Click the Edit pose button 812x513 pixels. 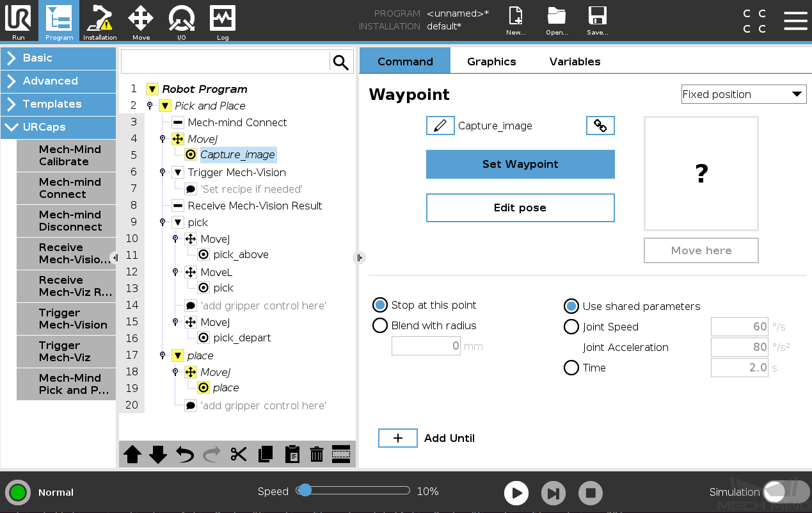pos(520,208)
